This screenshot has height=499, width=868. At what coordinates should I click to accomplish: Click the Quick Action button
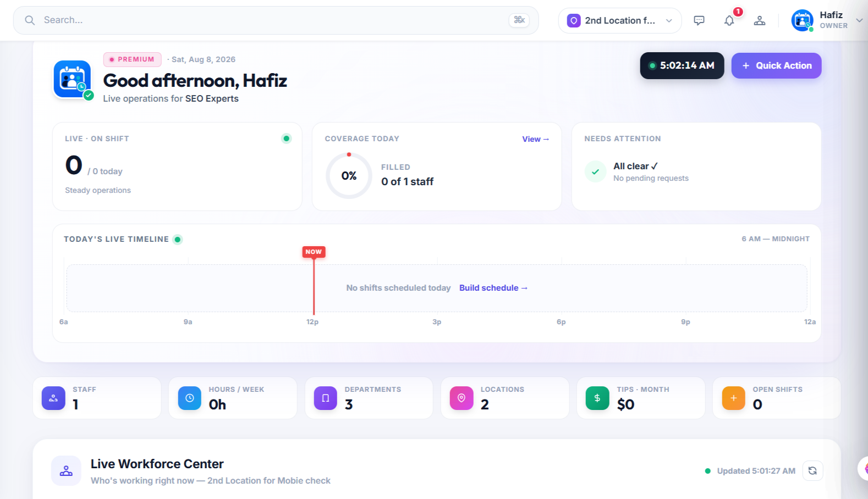(776, 65)
